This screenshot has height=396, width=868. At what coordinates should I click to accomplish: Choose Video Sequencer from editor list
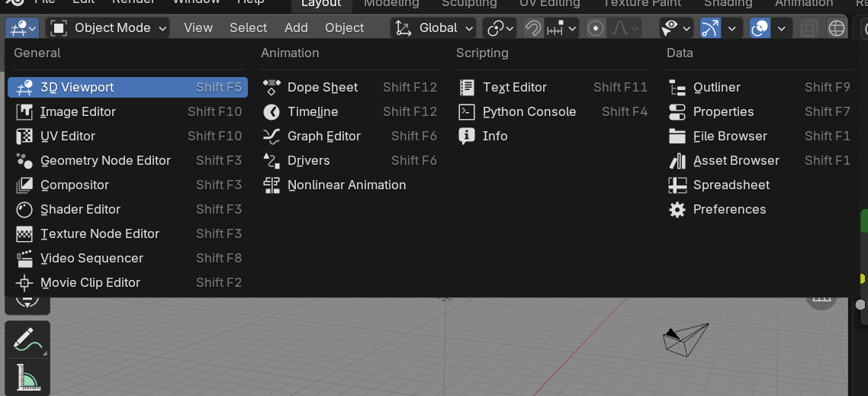[x=92, y=258]
